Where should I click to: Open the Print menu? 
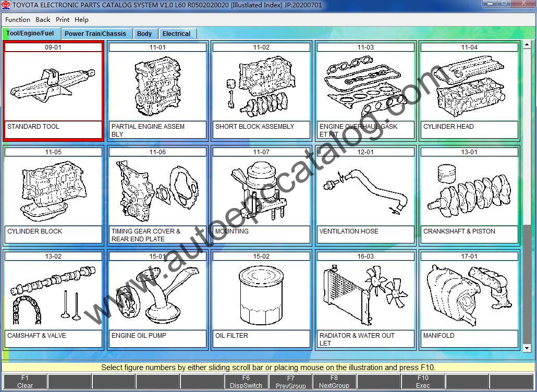(x=63, y=19)
